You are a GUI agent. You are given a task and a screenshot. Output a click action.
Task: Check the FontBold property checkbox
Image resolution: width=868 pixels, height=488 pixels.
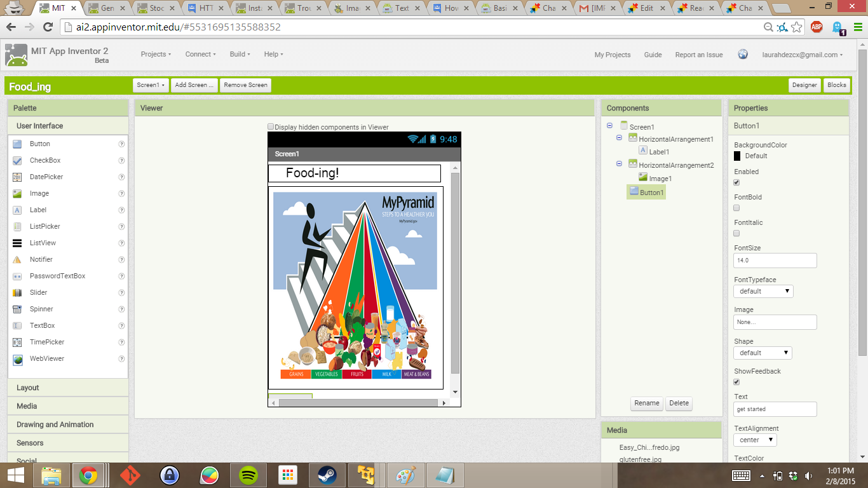(x=737, y=208)
